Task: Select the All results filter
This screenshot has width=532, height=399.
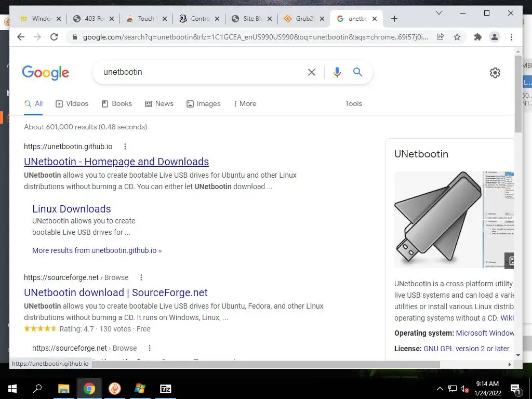Action: (33, 103)
